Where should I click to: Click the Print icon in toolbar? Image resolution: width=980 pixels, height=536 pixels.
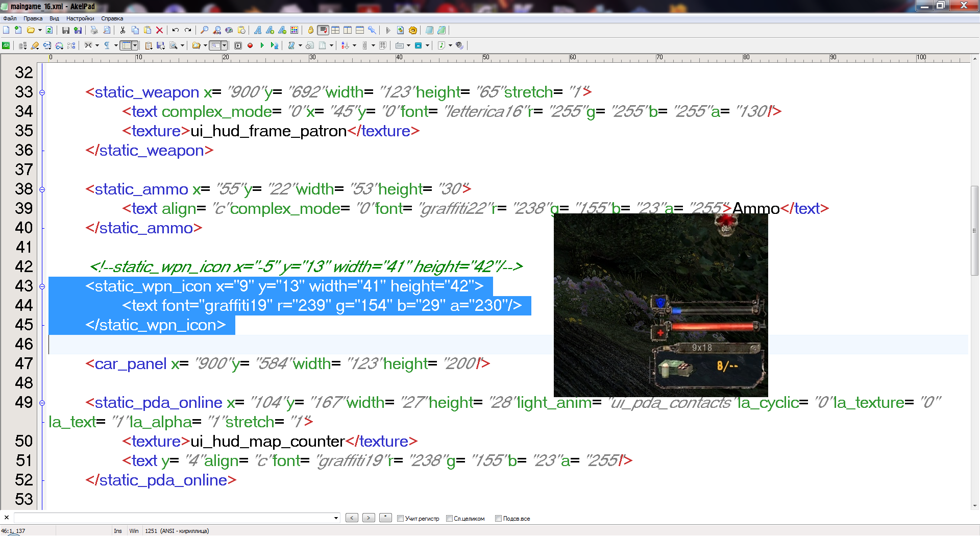click(x=94, y=31)
